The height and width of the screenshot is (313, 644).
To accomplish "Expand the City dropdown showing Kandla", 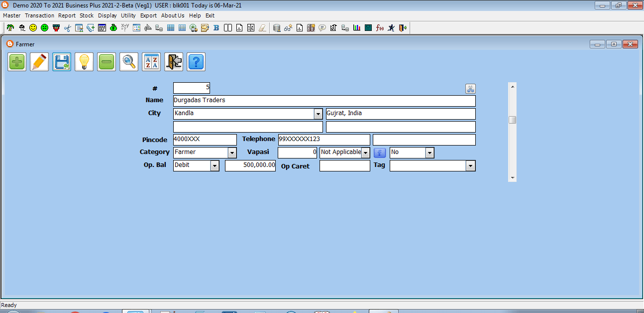I will coord(318,114).
